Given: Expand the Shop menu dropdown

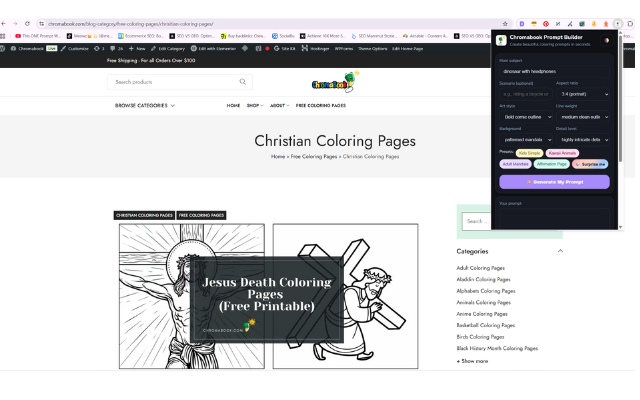Looking at the screenshot, I should click(x=255, y=105).
